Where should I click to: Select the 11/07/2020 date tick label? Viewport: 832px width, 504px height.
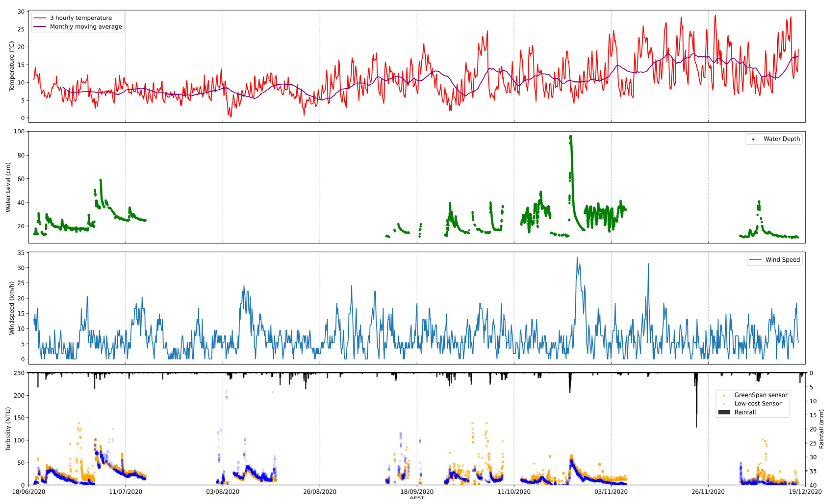point(126,491)
